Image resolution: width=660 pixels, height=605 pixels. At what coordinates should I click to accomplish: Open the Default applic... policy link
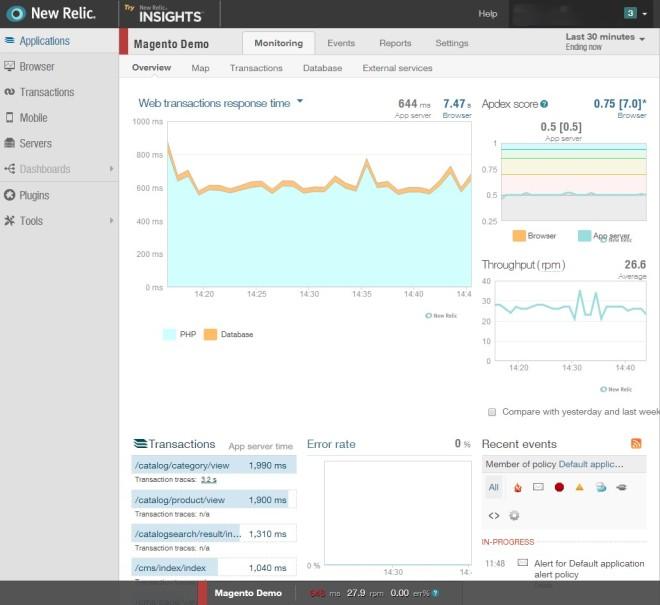[591, 464]
